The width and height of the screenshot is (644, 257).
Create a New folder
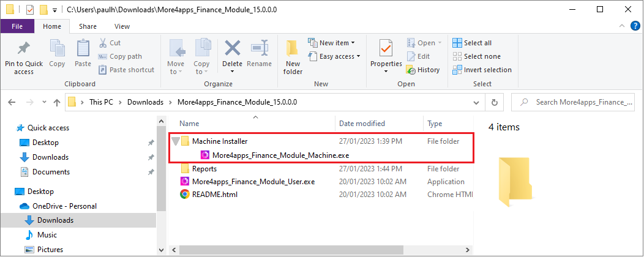click(293, 58)
